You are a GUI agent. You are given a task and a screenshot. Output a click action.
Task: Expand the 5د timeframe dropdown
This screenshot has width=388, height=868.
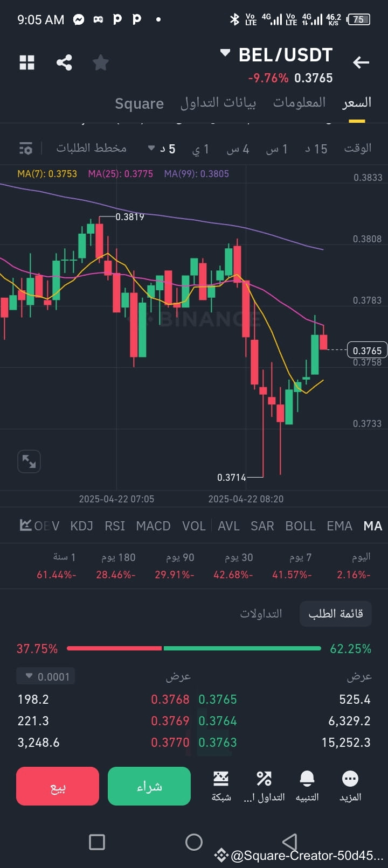pos(162,148)
